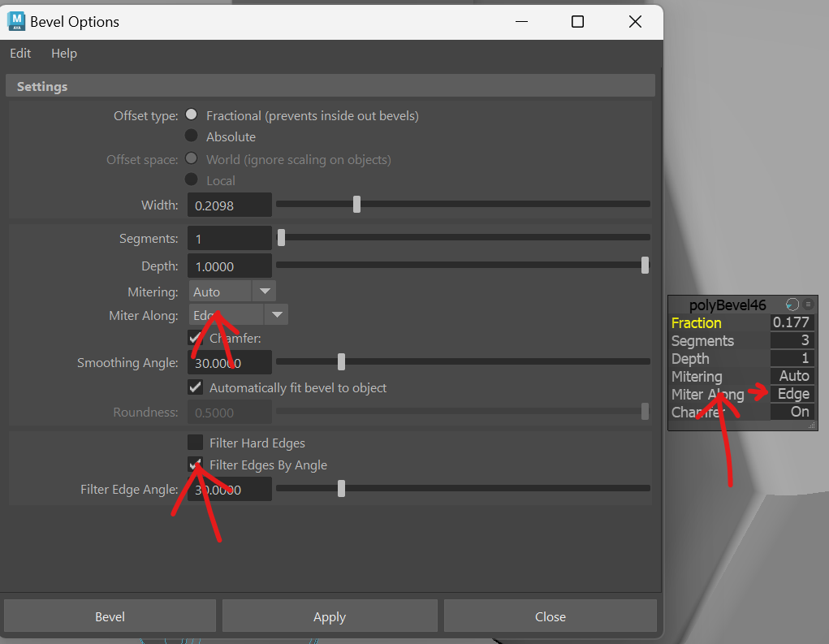Click the Maya icon in the title bar
Viewport: 829px width, 644px height.
(18, 21)
